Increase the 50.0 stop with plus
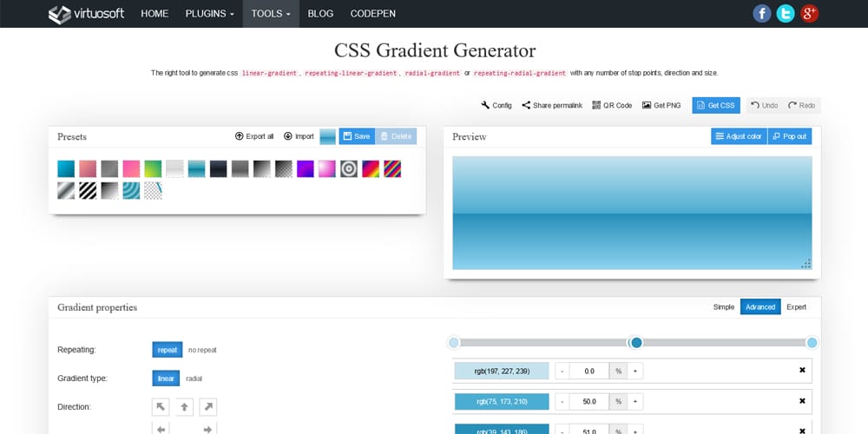Image resolution: width=868 pixels, height=434 pixels. (635, 402)
